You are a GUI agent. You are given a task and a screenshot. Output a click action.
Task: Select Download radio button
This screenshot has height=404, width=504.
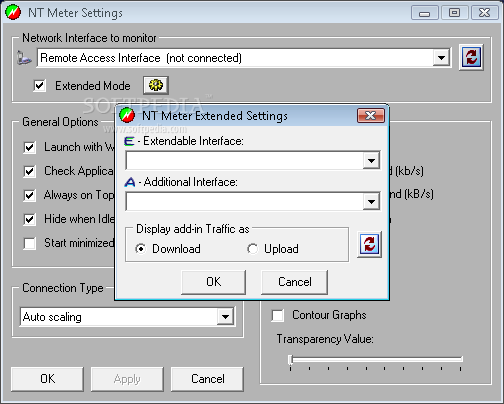[141, 249]
